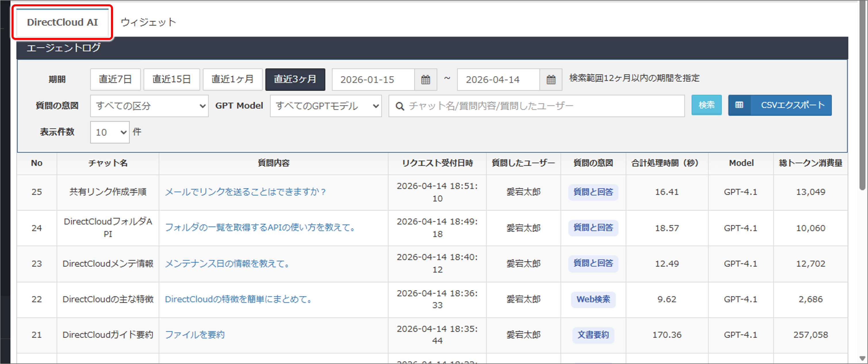This screenshot has height=364, width=868.
Task: Click the チャット名/質問内容 search input field
Action: pyautogui.click(x=536, y=106)
